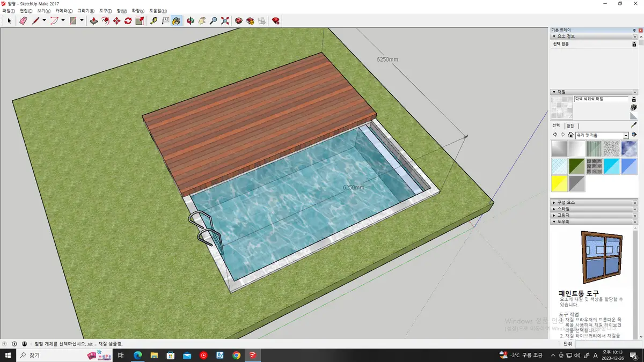This screenshot has width=644, height=362.
Task: Click the materials home button
Action: pos(570,135)
